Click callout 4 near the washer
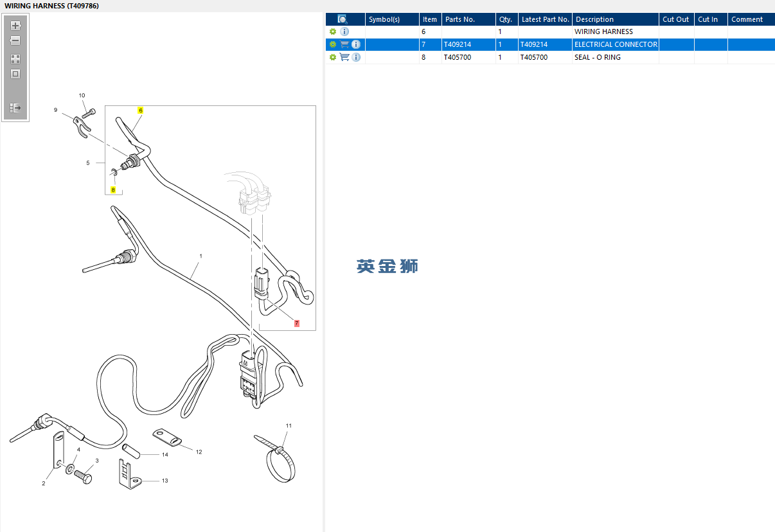Viewport: 775px width, 532px height. (x=79, y=450)
